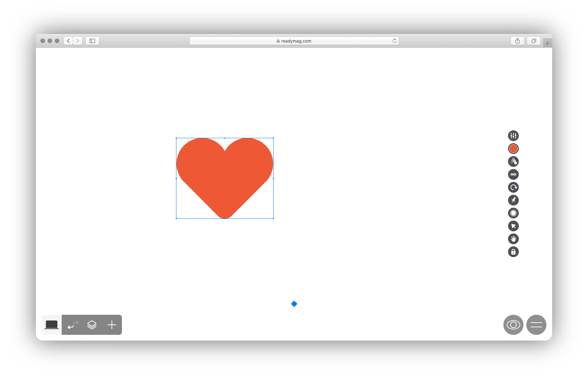Click the bottom-right selection corner handle
Viewport: 588px width, 376px height.
(274, 218)
